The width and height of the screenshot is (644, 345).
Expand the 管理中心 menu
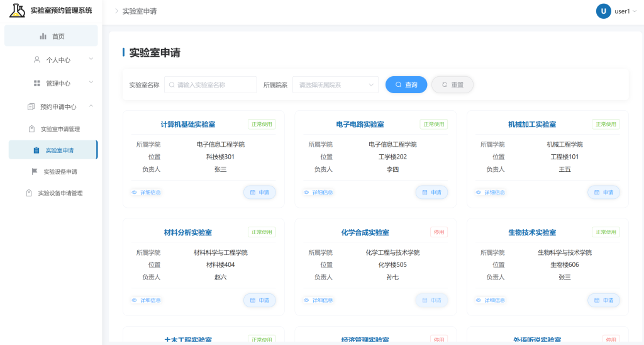pos(51,83)
